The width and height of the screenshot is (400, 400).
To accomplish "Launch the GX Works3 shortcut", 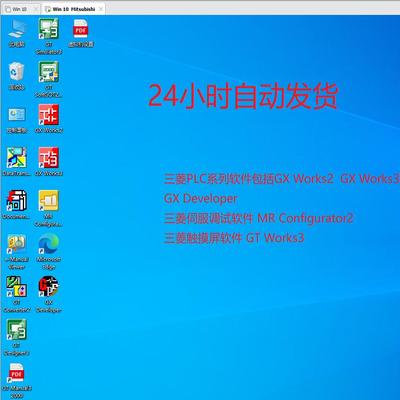I will point(49,162).
